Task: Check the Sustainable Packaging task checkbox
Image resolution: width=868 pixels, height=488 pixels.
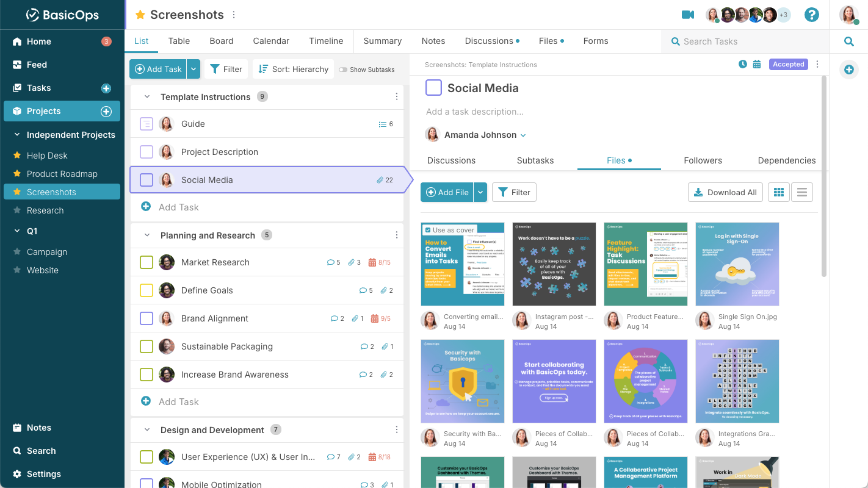Action: point(146,346)
